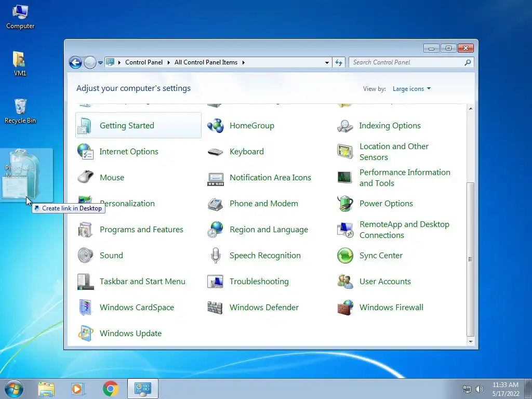Click the Power Options link text
The width and height of the screenshot is (532, 399).
(386, 204)
